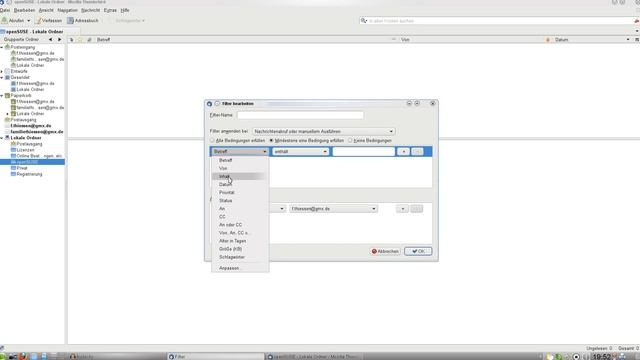The width and height of the screenshot is (640, 360).
Task: Select the Entwürfe folder
Action: point(19,71)
